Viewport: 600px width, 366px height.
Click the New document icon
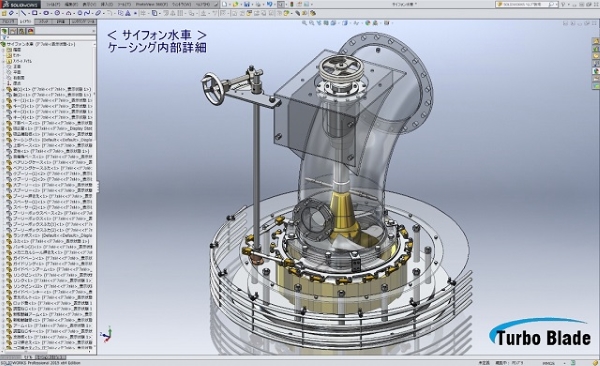(x=225, y=4)
